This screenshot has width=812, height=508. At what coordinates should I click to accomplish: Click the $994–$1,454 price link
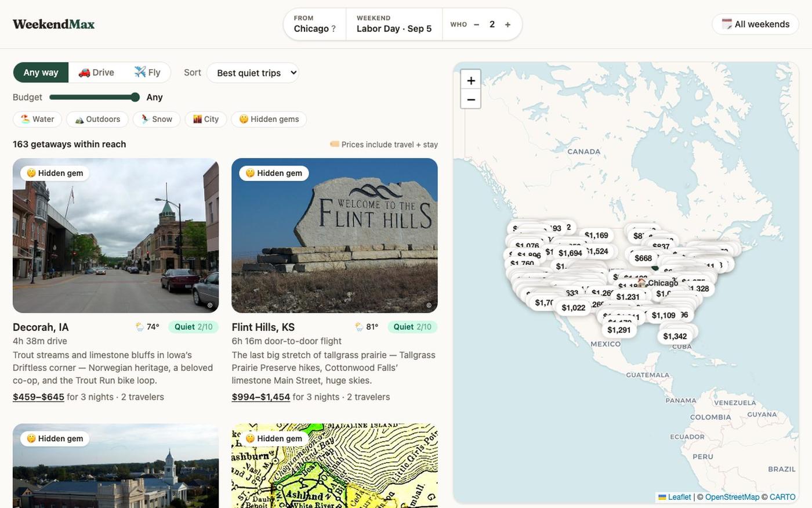[x=261, y=397]
